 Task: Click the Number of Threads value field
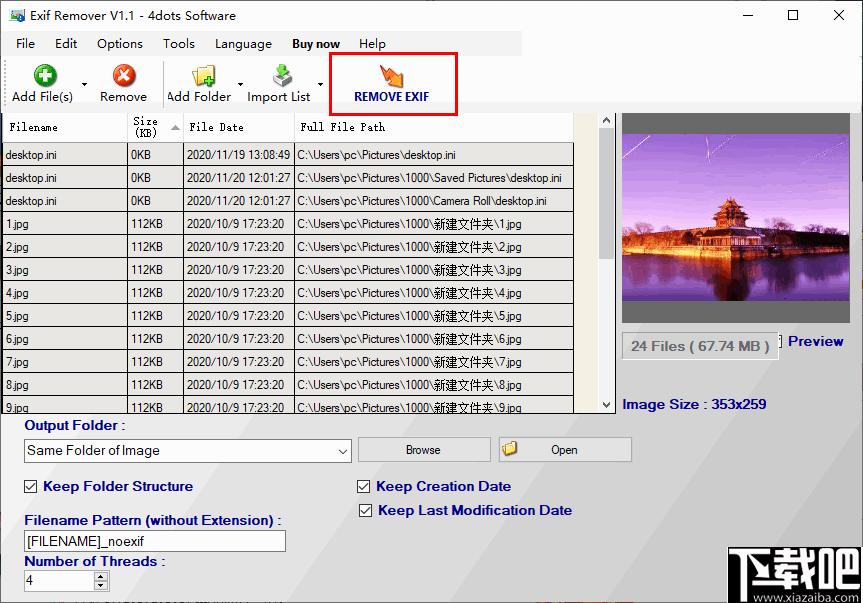pos(59,580)
